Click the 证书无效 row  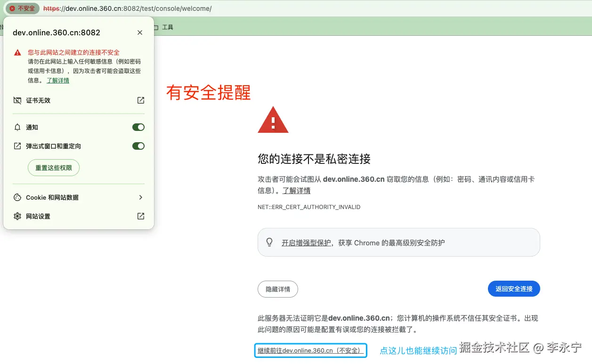(x=79, y=100)
